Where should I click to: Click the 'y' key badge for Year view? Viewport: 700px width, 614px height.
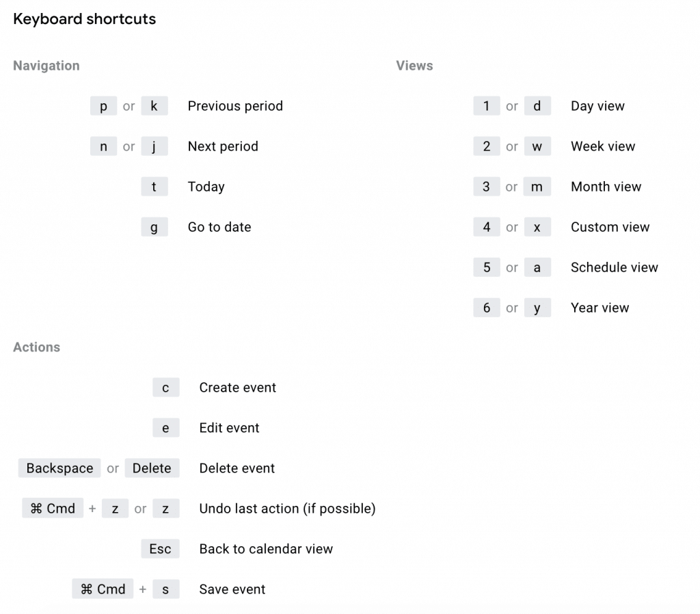click(x=537, y=308)
